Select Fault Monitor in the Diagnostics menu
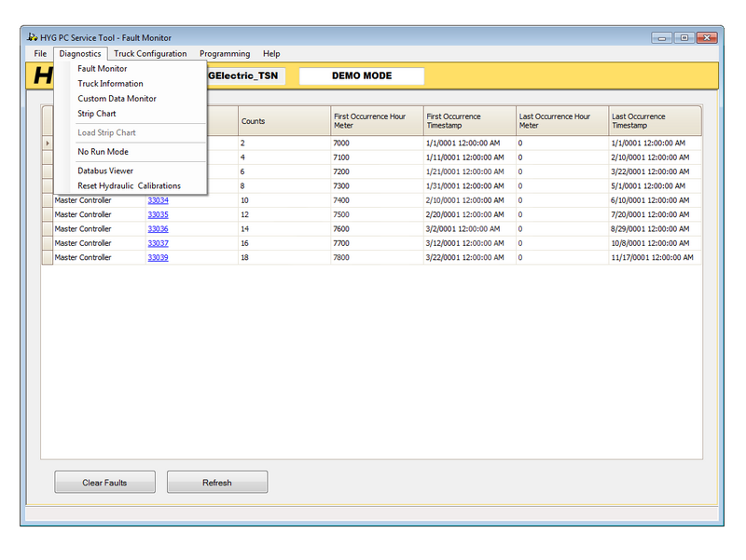 [103, 69]
